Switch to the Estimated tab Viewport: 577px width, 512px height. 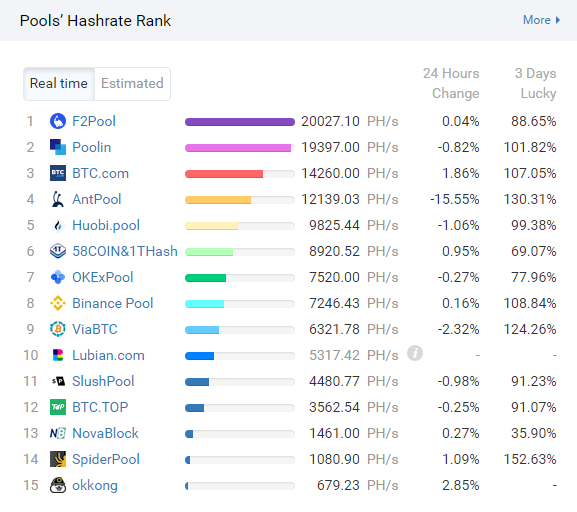point(132,84)
